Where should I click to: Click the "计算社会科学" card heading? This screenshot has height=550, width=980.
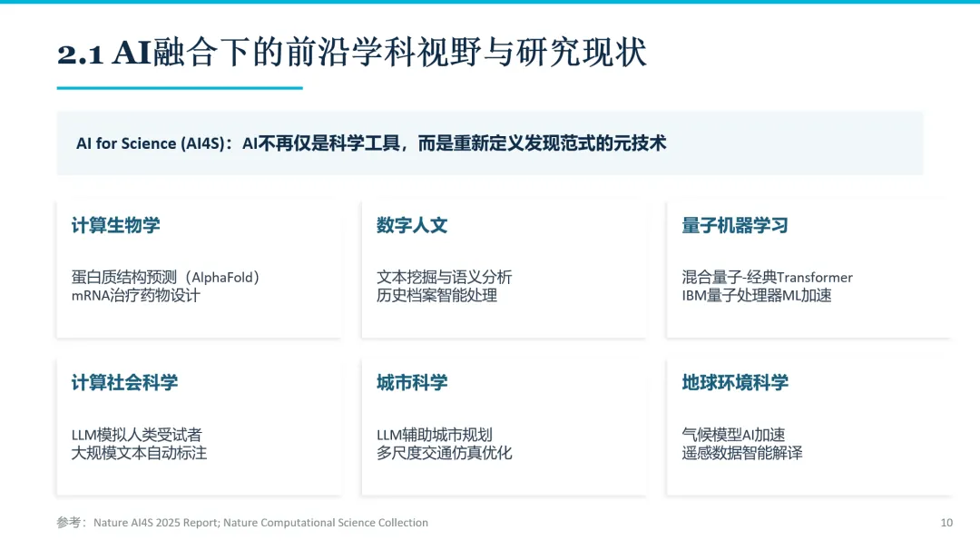(x=124, y=382)
